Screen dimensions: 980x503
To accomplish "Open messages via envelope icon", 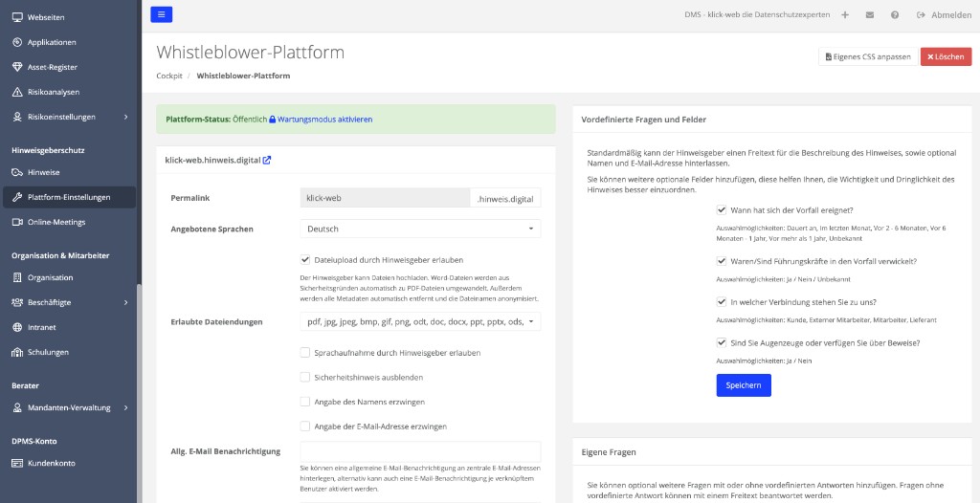I will 869,15.
